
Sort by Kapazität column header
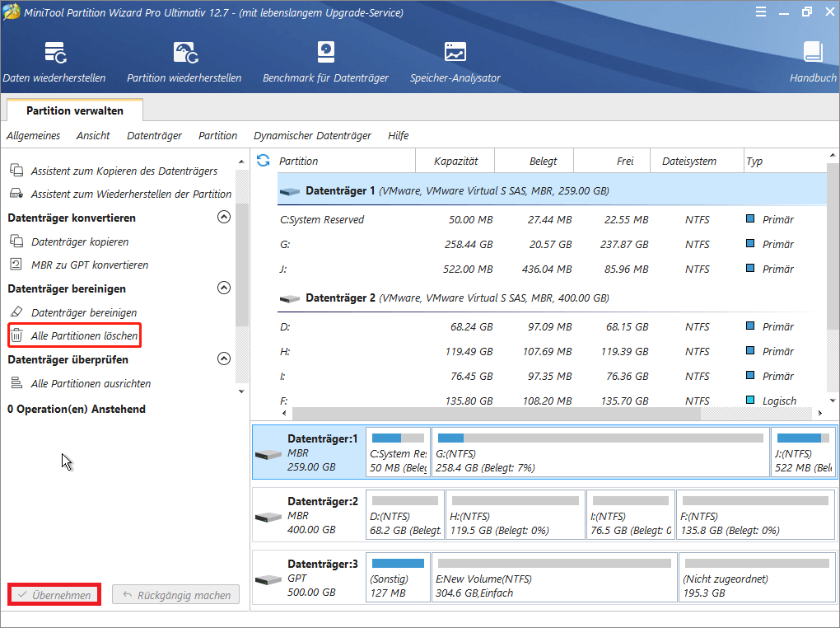(x=455, y=161)
